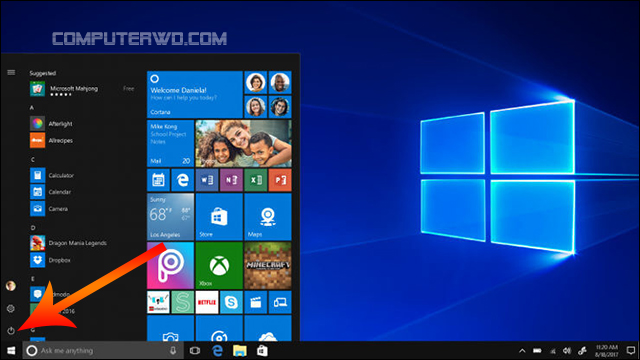Open the Netflix tile
Image resolution: width=640 pixels, height=360 pixels.
tap(207, 302)
